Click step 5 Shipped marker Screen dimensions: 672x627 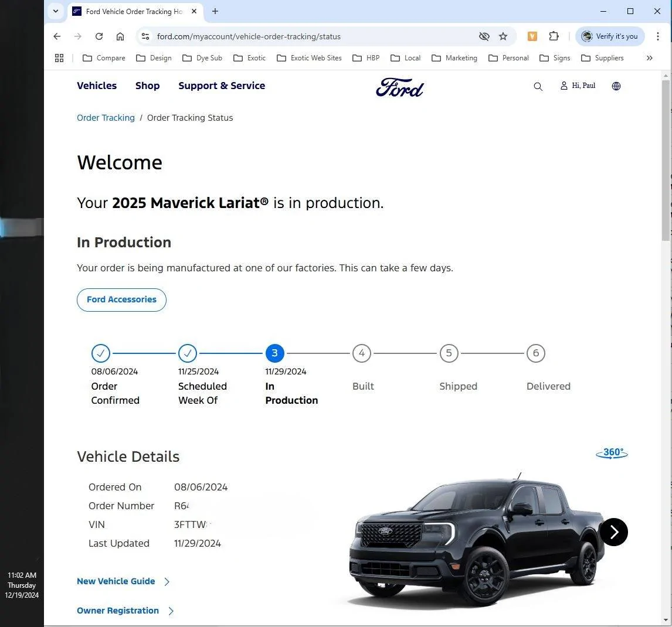(x=449, y=353)
